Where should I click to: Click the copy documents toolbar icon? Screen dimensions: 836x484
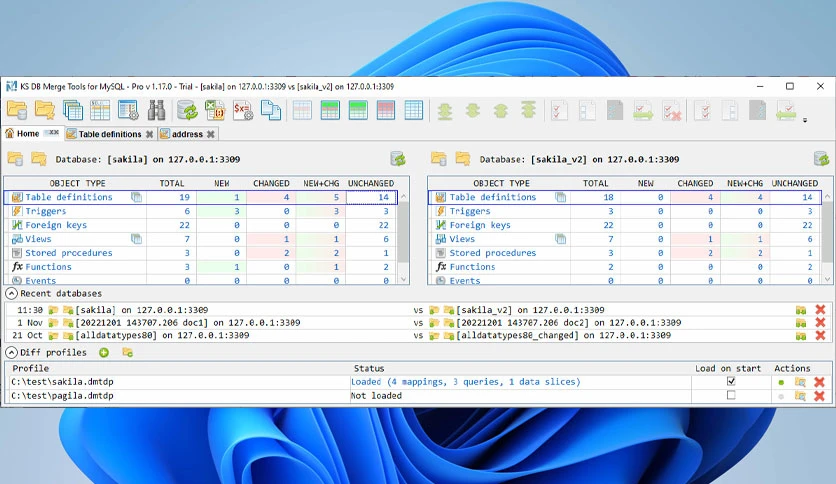(271, 110)
